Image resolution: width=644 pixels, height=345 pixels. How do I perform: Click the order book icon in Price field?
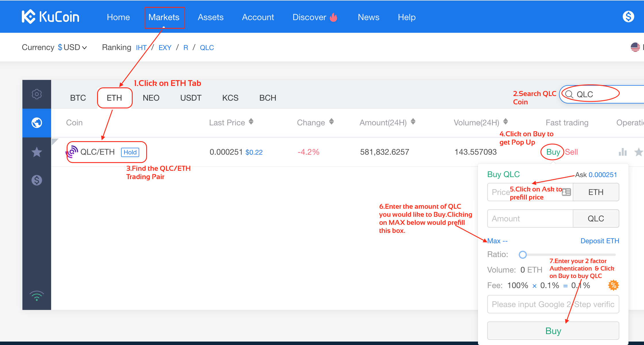pos(566,192)
